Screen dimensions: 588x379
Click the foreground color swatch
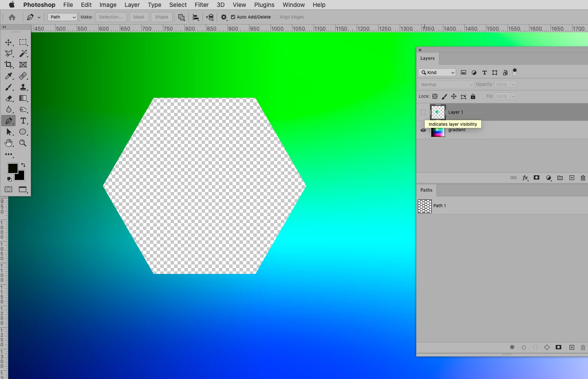12,168
